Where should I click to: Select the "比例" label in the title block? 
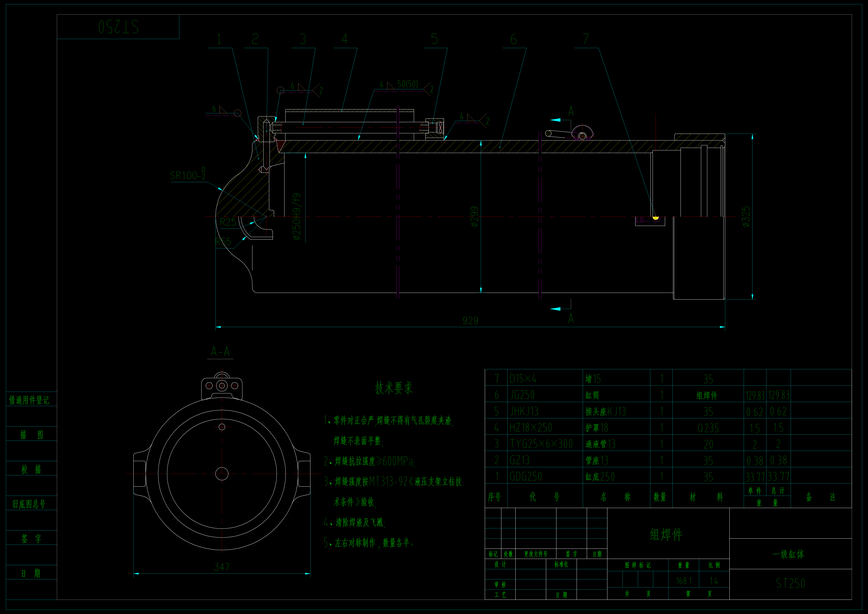click(714, 565)
